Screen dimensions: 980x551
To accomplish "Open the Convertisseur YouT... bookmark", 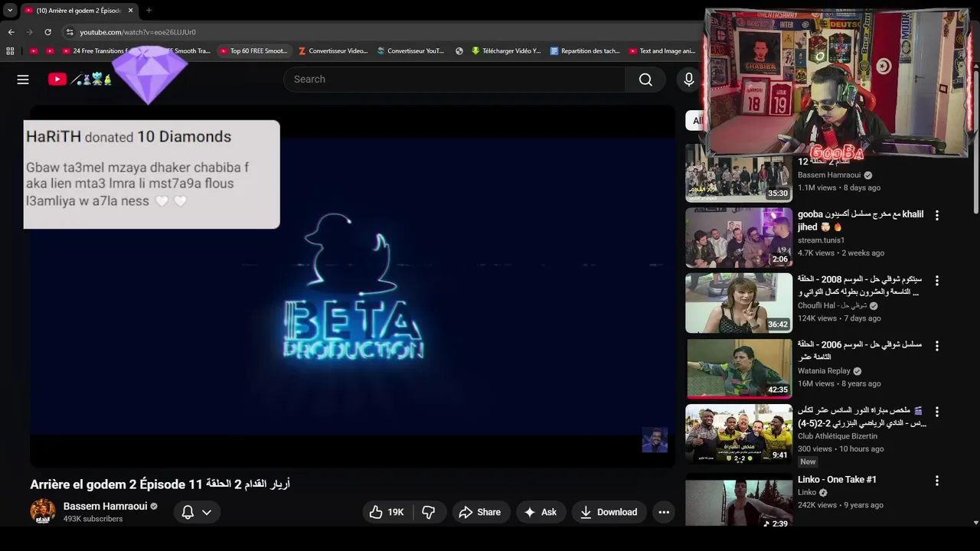I will tap(410, 51).
